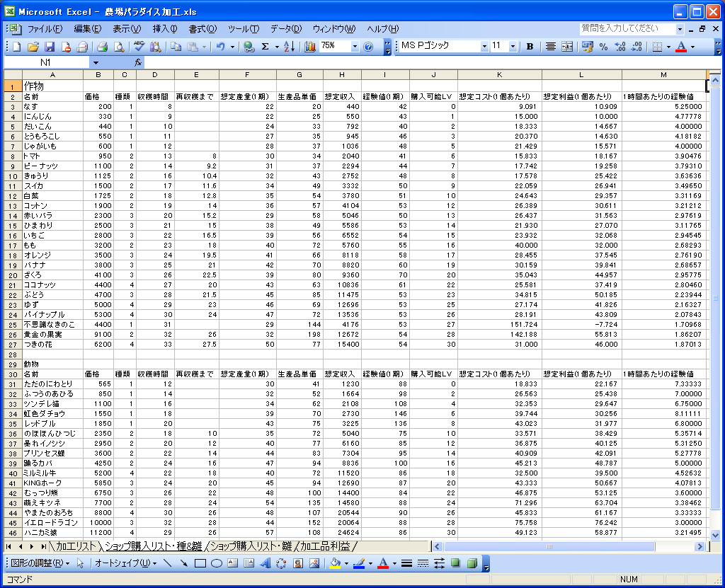Viewport: 725px width, 588px height.
Task: Click the fx Insert Function button
Action: [x=138, y=62]
